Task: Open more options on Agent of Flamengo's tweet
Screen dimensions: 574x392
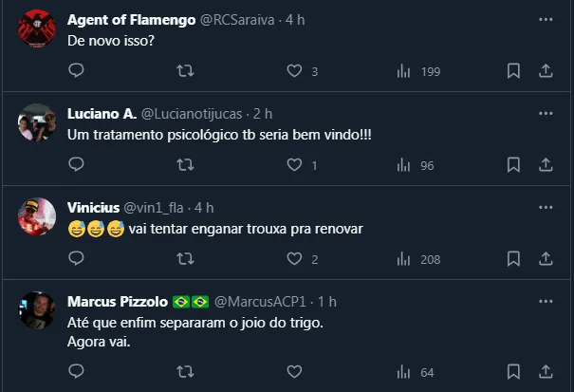Action: (546, 20)
